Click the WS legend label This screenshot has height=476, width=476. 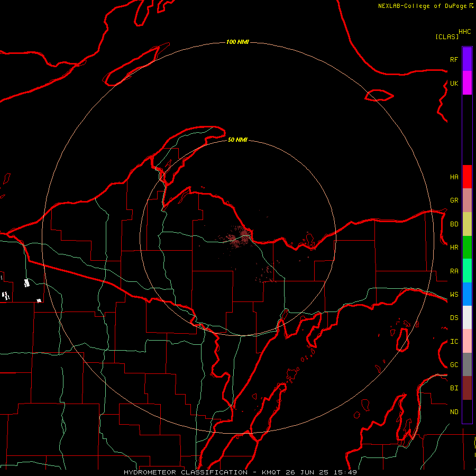point(454,295)
